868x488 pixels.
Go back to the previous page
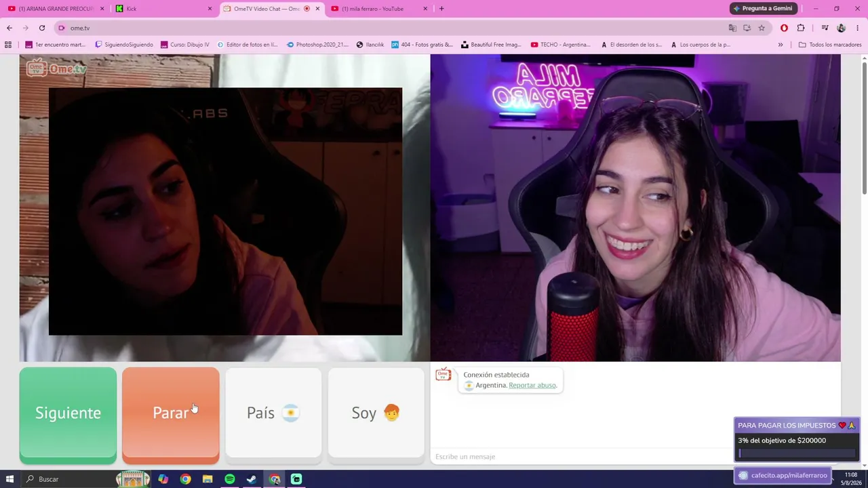[x=9, y=28]
